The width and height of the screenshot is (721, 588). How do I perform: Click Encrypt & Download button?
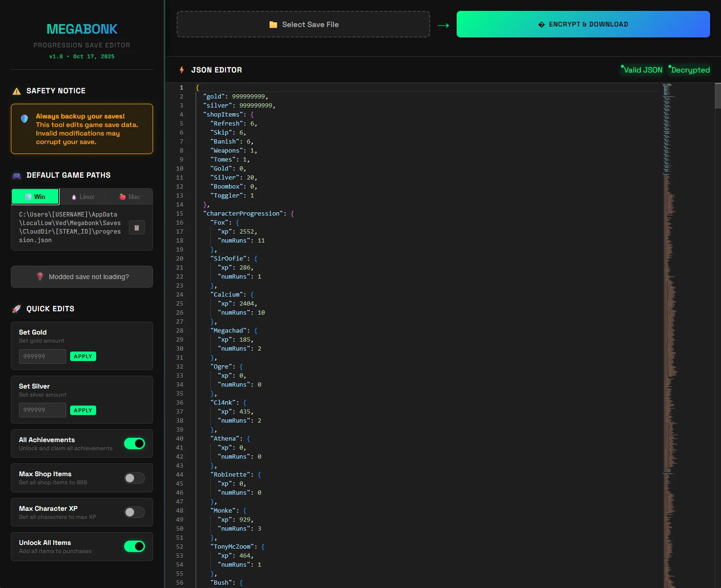click(583, 24)
